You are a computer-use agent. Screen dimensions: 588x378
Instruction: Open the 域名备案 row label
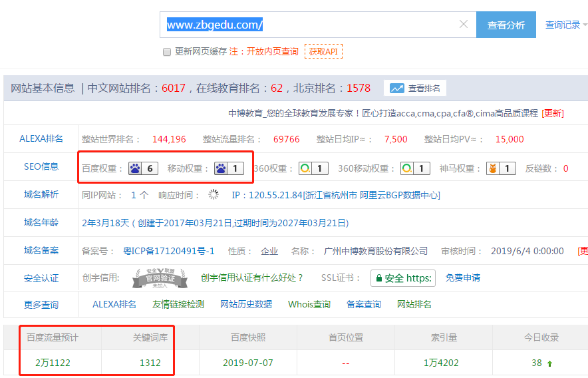(x=41, y=250)
